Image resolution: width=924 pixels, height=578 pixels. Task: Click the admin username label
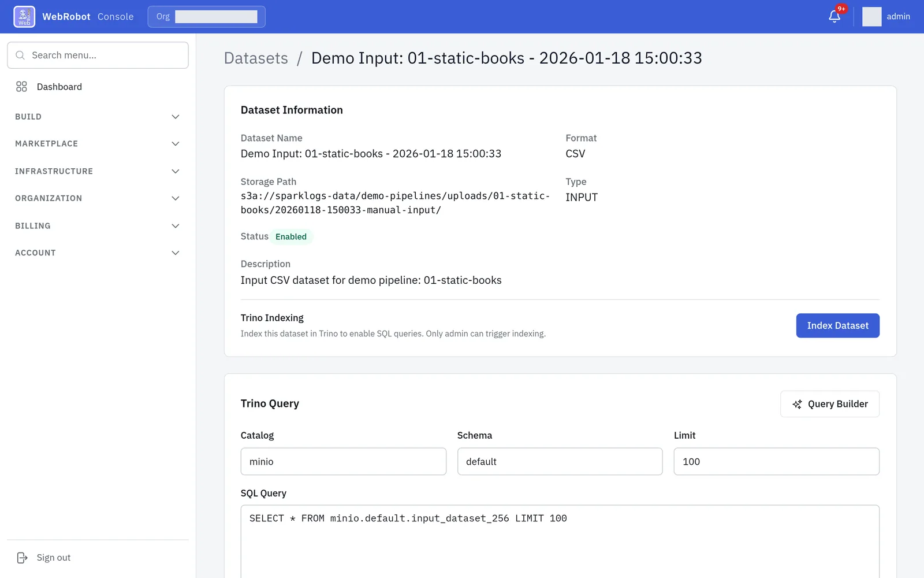pos(898,17)
